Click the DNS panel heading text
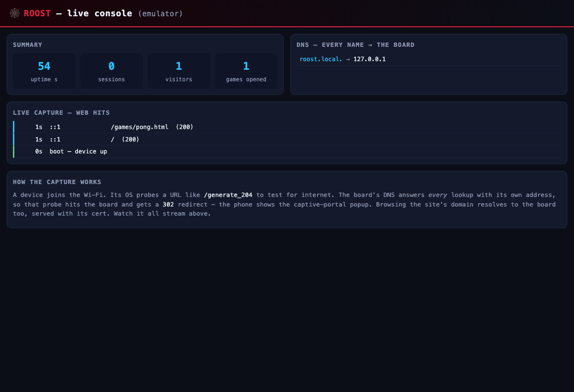 355,45
